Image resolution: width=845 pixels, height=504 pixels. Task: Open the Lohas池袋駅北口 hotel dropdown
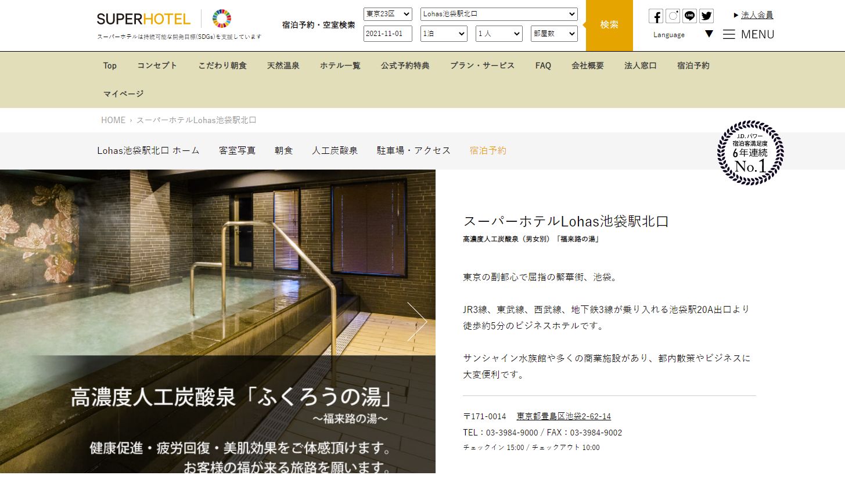[x=499, y=14]
